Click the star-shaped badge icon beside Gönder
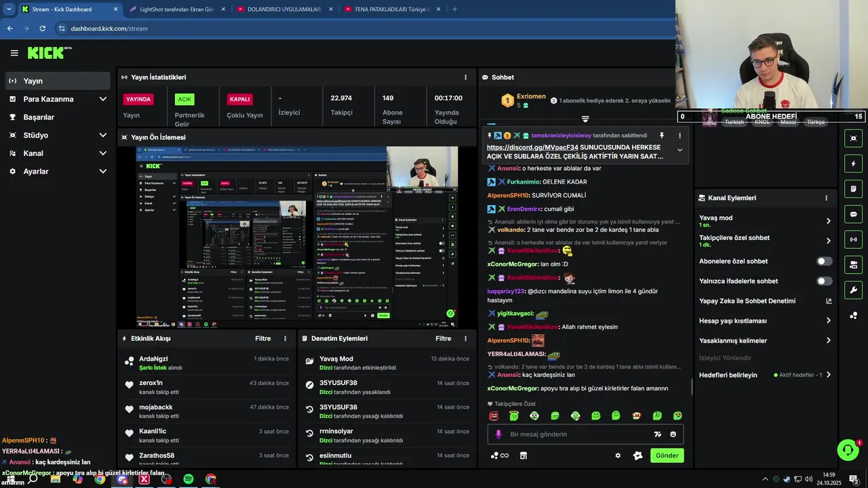 point(637,455)
